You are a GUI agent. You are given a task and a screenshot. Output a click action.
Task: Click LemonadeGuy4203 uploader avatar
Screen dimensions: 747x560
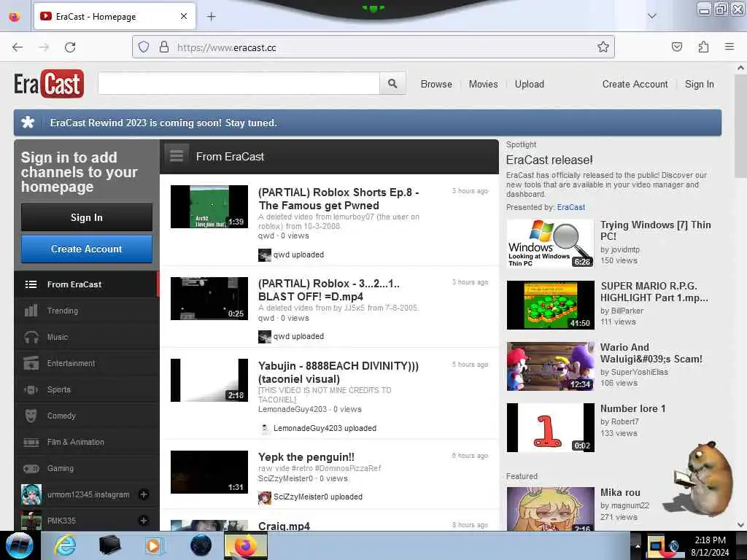[x=264, y=428]
